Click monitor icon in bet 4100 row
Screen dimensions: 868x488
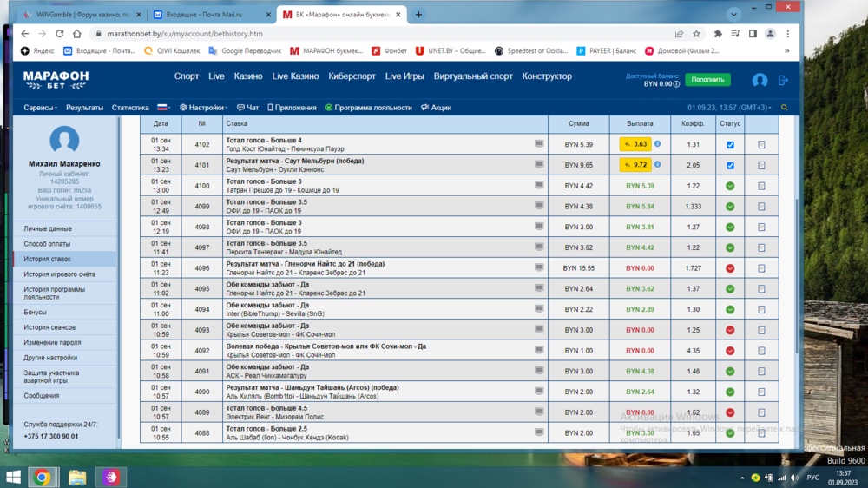[x=539, y=185]
